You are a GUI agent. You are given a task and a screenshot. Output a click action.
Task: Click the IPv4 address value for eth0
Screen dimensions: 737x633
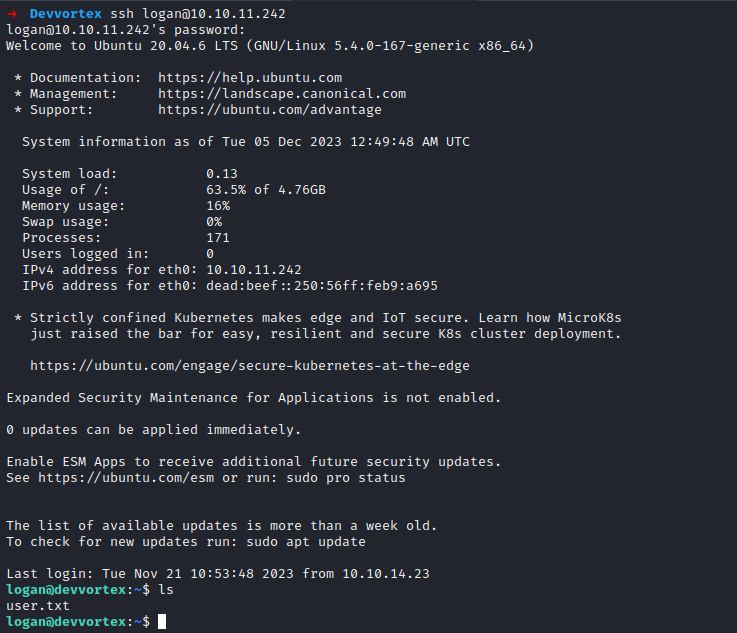254,270
